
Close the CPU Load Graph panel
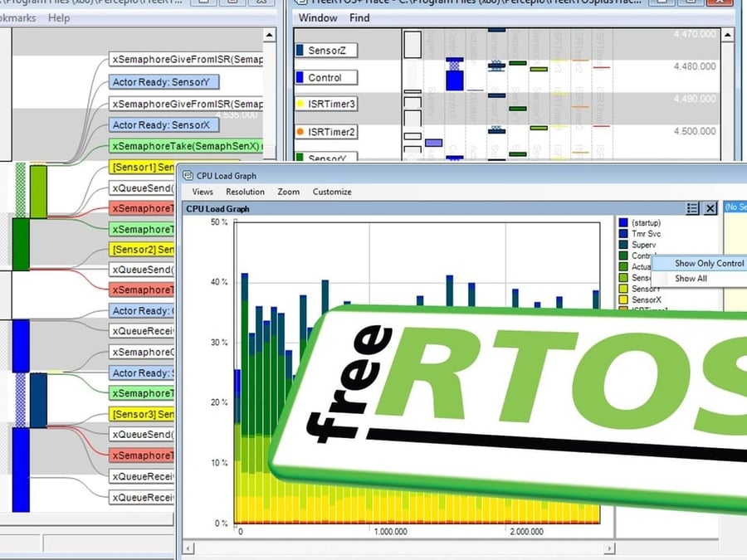710,208
